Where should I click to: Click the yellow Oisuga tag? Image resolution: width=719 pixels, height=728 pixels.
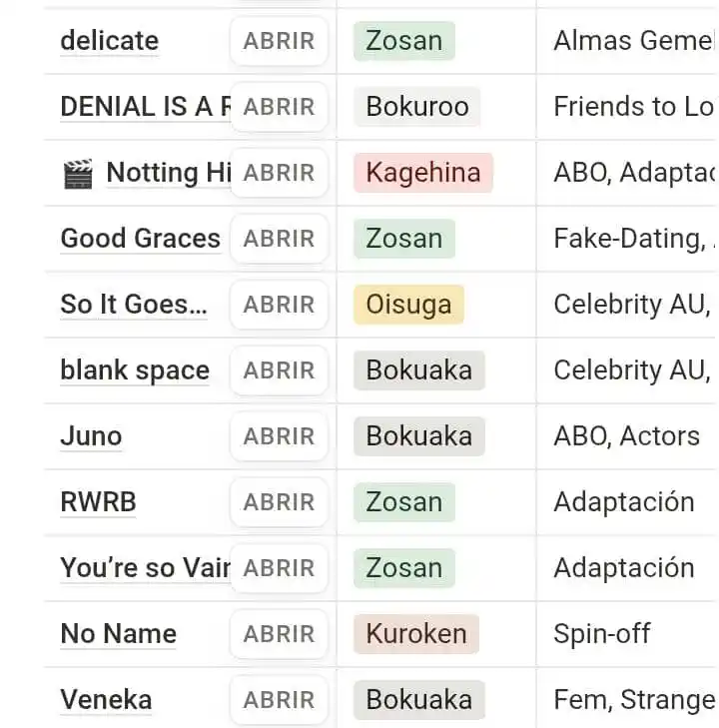point(408,305)
